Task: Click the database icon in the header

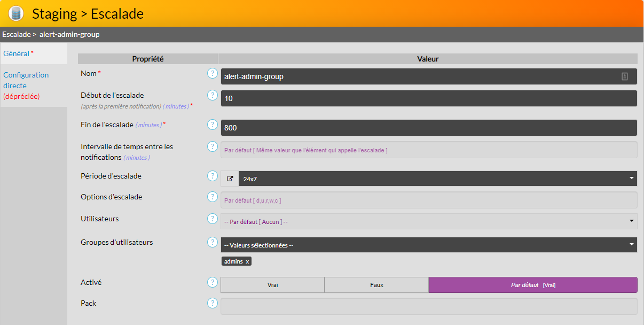Action: (16, 13)
